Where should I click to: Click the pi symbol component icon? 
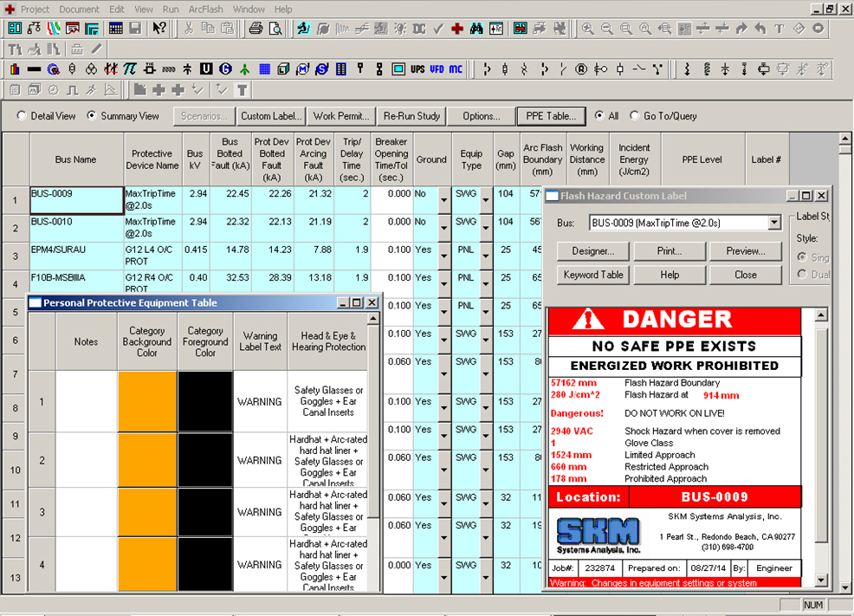(x=130, y=69)
